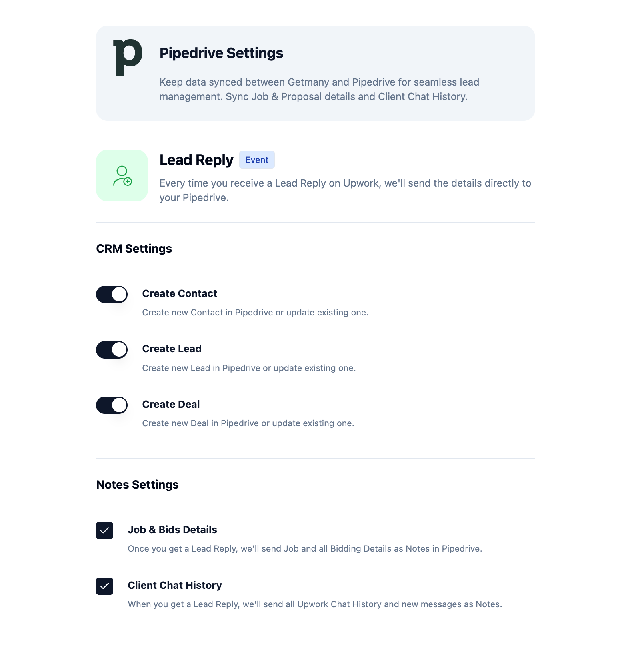Click the Pipedrive logo icon

[x=128, y=57]
